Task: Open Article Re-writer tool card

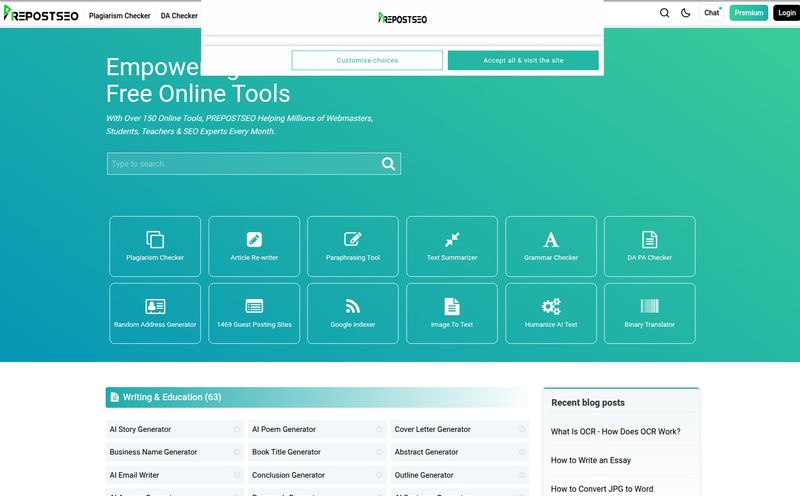Action: click(254, 246)
